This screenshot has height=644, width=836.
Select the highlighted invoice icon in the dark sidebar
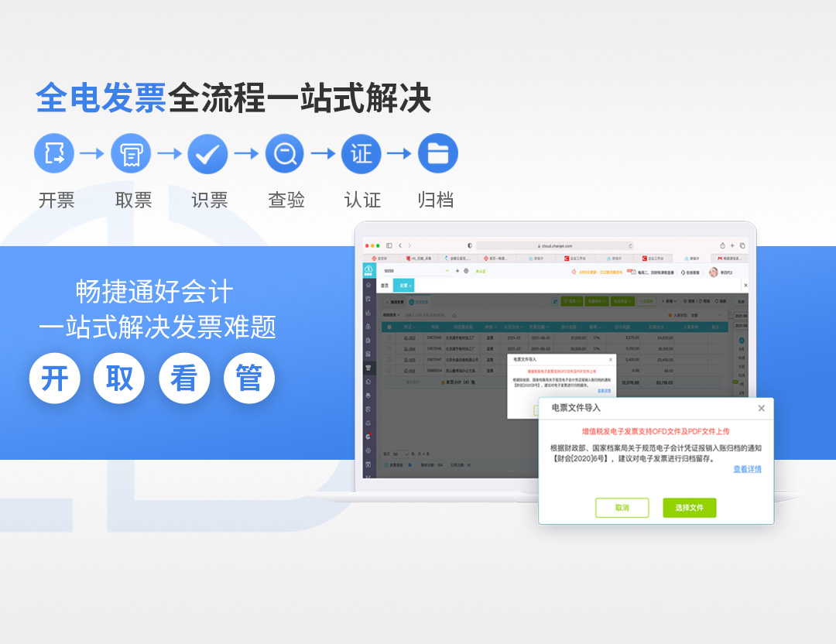368,368
